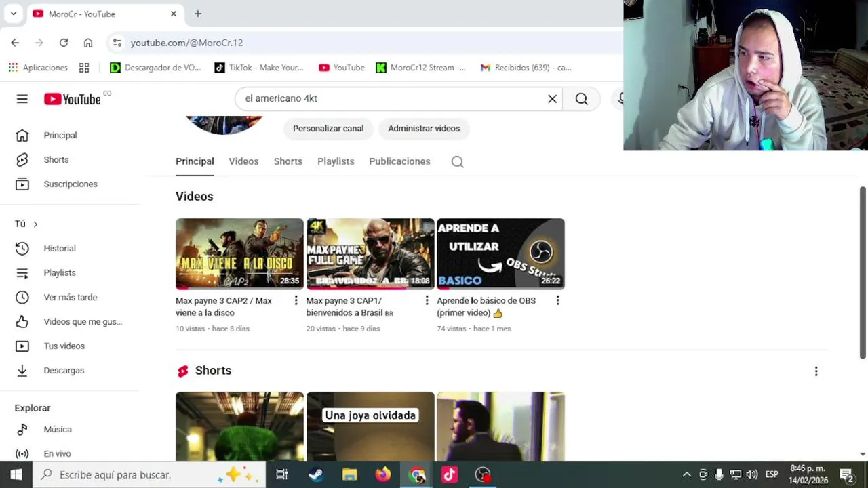The image size is (868, 488).
Task: Open the Windows notification center
Action: pyautogui.click(x=846, y=474)
